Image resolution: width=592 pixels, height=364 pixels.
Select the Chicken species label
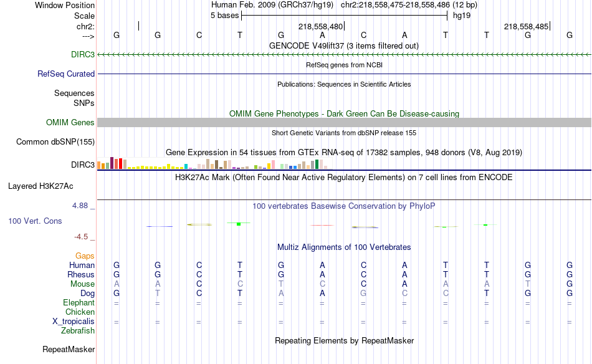pyautogui.click(x=80, y=312)
